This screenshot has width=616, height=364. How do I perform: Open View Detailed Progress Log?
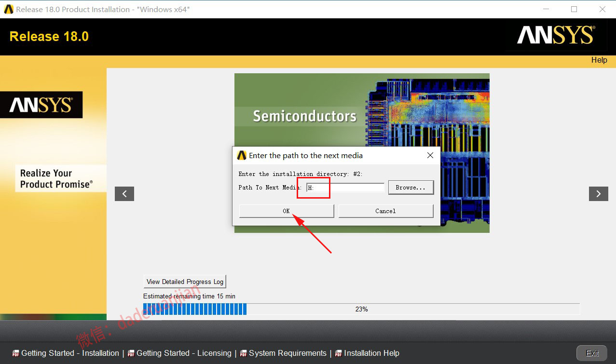[x=185, y=282]
